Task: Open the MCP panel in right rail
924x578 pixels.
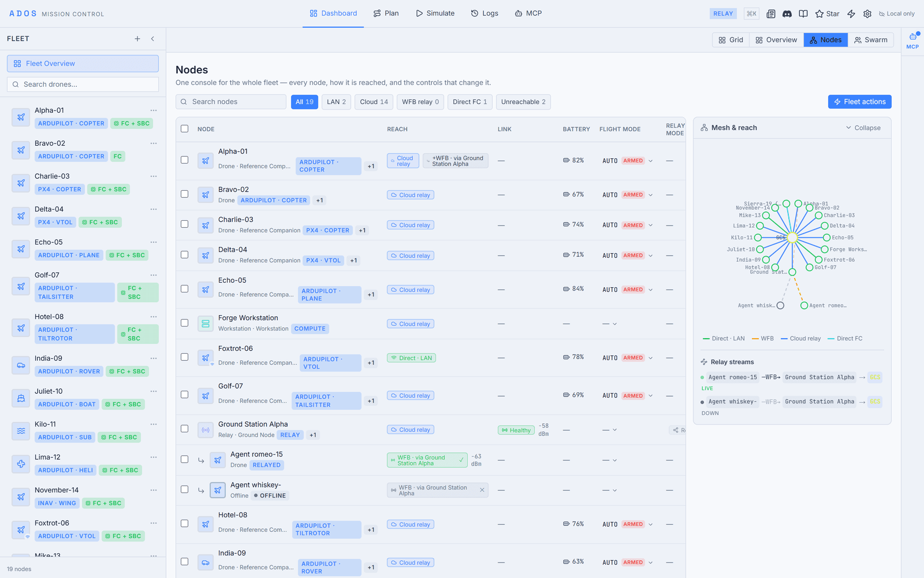Action: click(x=912, y=40)
